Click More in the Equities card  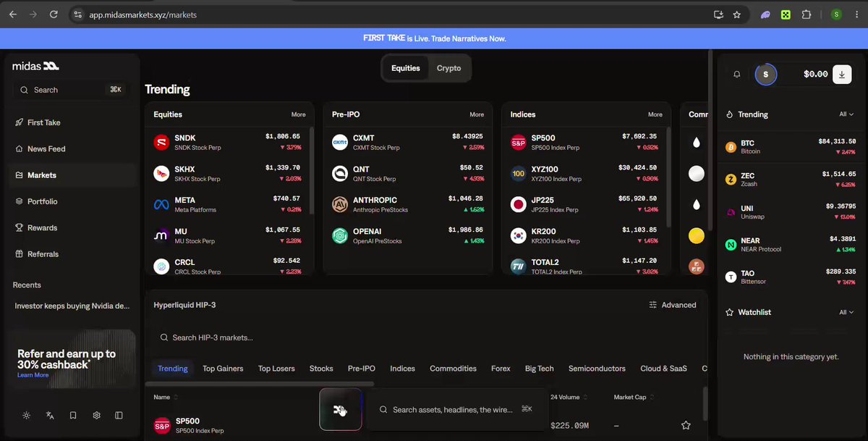298,114
